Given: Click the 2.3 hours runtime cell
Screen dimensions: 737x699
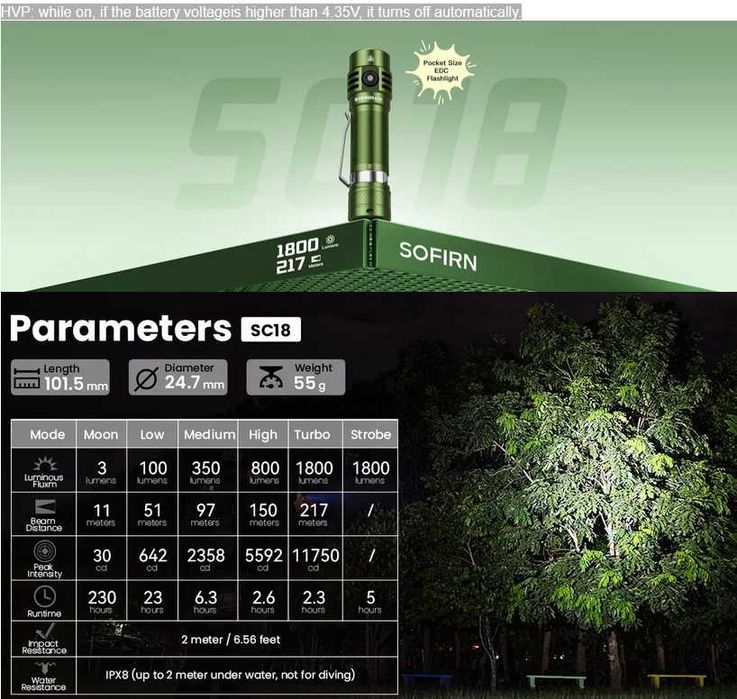Looking at the screenshot, I should pyautogui.click(x=314, y=601).
